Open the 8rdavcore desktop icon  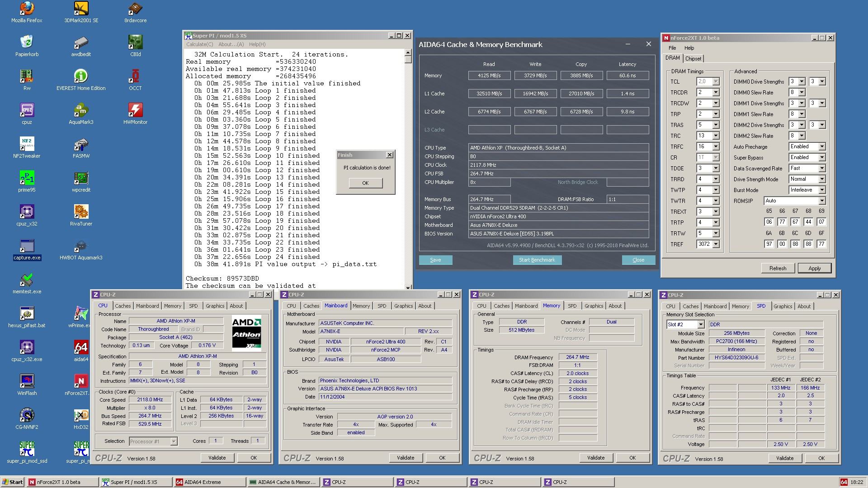(135, 13)
